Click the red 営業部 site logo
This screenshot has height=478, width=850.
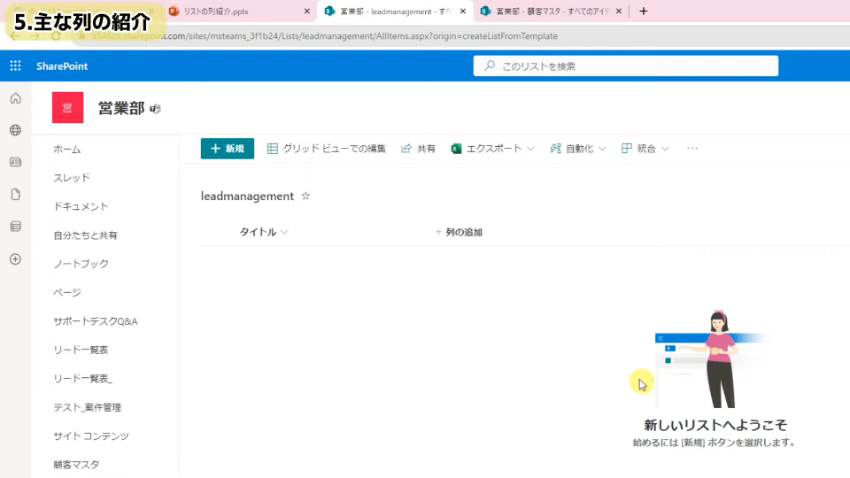67,108
